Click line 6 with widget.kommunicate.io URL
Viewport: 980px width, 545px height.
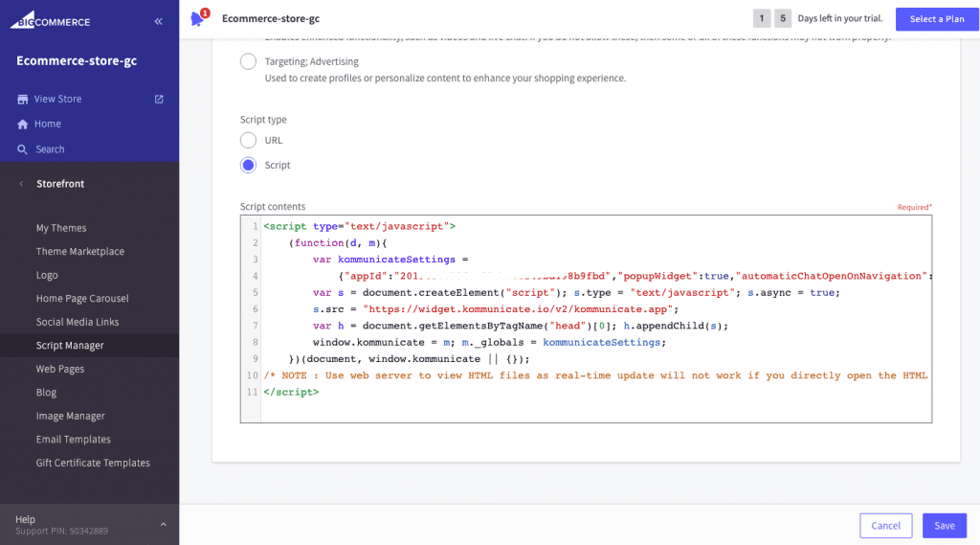pos(496,309)
